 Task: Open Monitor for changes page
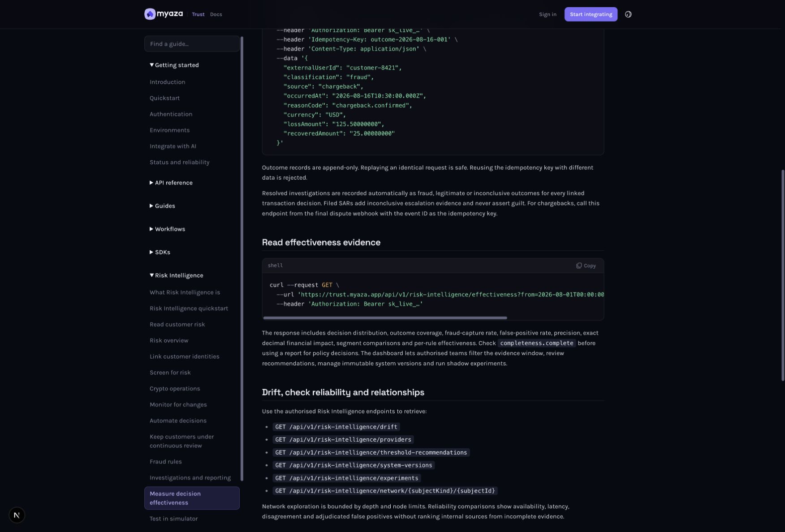(x=178, y=405)
